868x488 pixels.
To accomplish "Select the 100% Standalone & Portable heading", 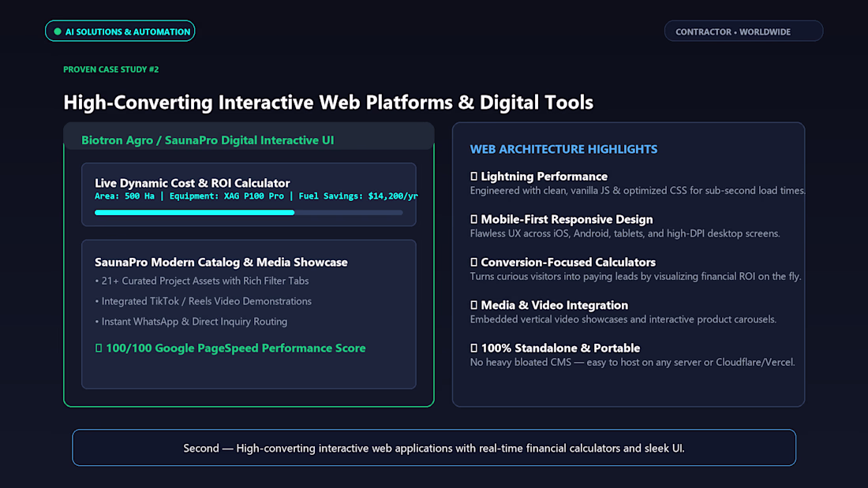I will (560, 348).
